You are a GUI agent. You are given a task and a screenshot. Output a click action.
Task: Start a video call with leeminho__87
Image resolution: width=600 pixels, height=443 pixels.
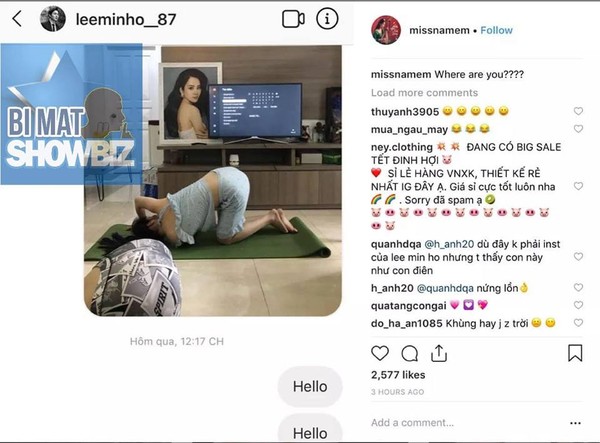tap(293, 19)
